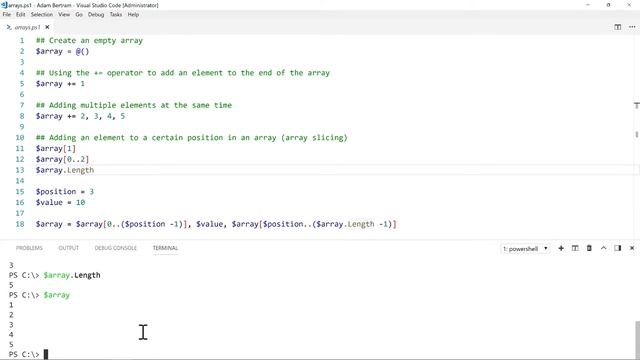Screen dimensions: 640x360
Task: Open the File menu
Action: pos(7,14)
